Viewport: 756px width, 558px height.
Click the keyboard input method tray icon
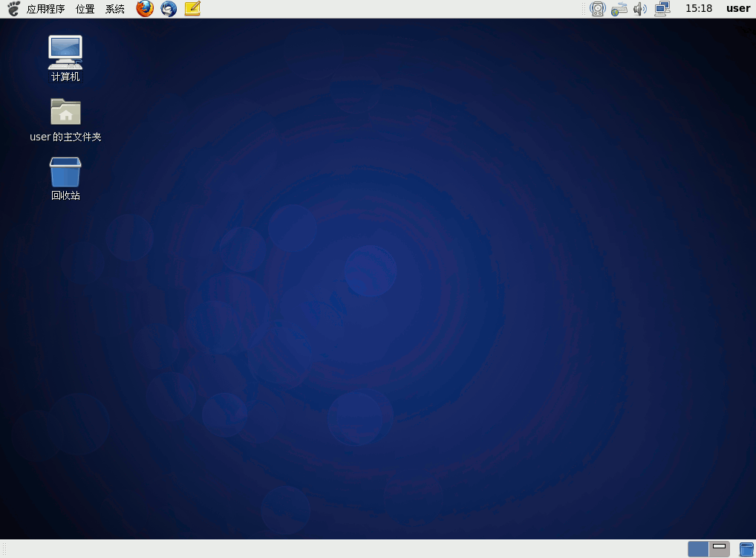619,9
